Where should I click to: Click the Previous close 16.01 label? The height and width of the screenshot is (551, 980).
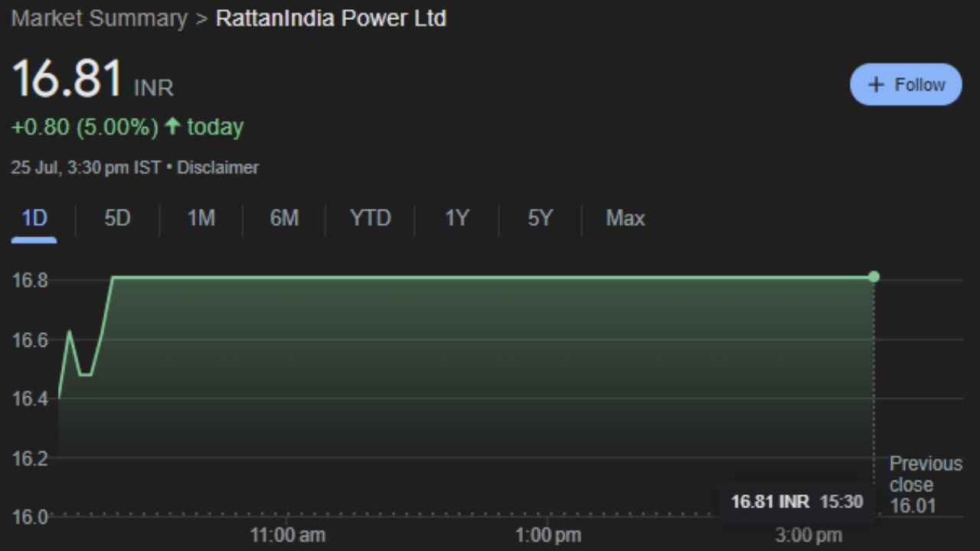(x=926, y=484)
